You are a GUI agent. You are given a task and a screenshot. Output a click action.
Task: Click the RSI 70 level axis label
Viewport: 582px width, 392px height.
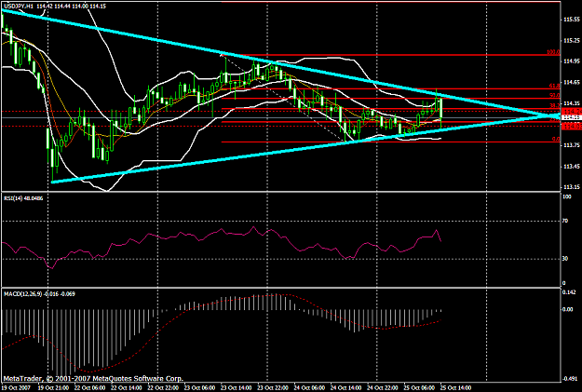(x=565, y=221)
